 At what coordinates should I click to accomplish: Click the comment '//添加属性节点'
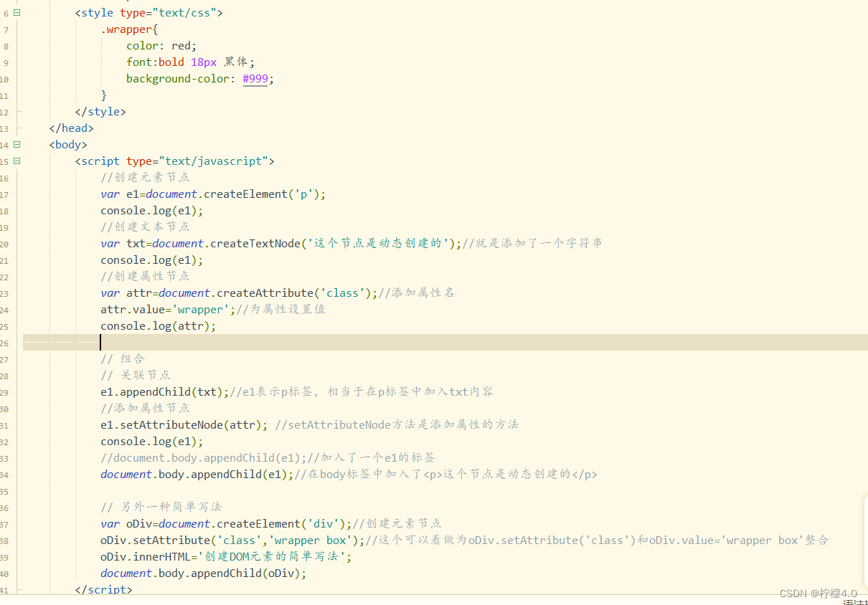[146, 408]
